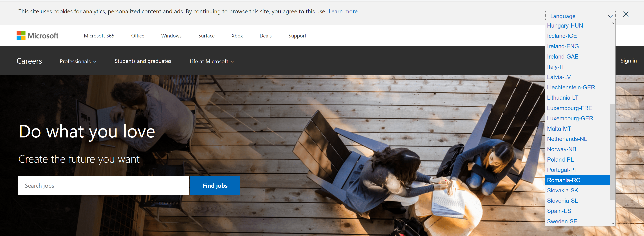The image size is (644, 236).
Task: Click language list scroll-up arrow
Action: (x=612, y=23)
